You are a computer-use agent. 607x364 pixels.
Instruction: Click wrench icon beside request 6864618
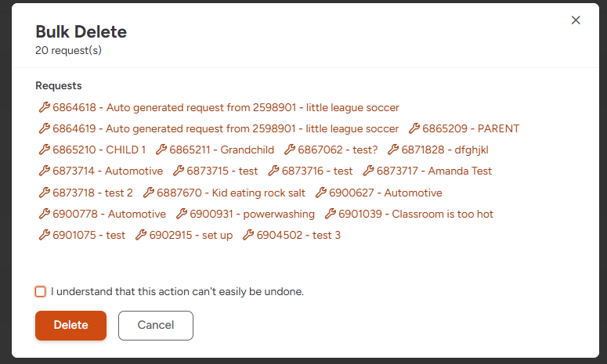(x=44, y=107)
